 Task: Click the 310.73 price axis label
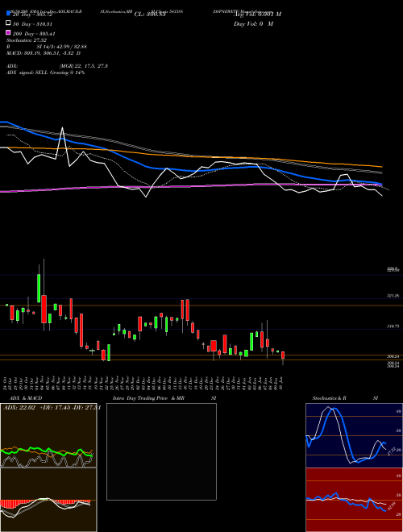[x=393, y=326]
